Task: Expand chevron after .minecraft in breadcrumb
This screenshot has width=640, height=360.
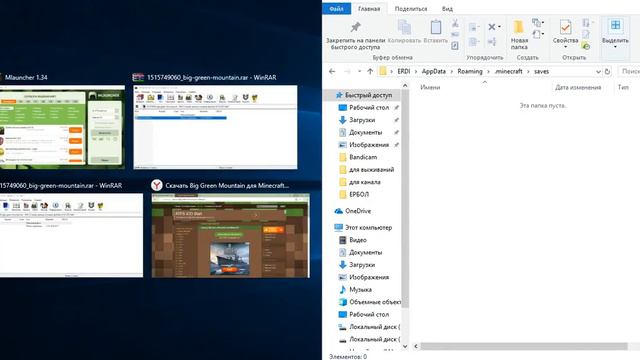Action: pos(528,71)
